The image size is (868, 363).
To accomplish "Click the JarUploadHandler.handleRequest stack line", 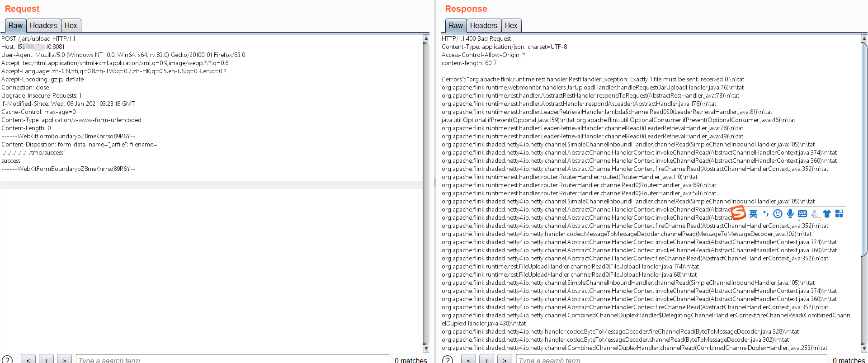I will pyautogui.click(x=593, y=88).
